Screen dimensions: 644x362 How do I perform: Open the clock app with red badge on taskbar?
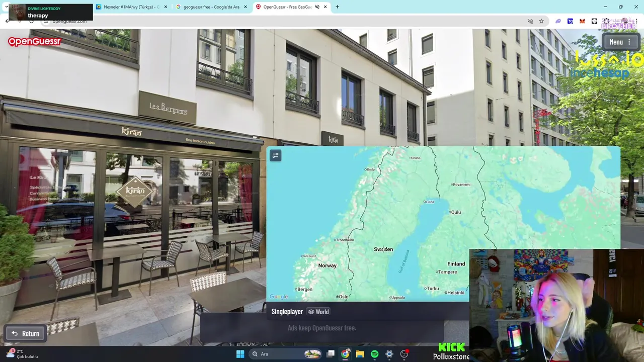(404, 354)
